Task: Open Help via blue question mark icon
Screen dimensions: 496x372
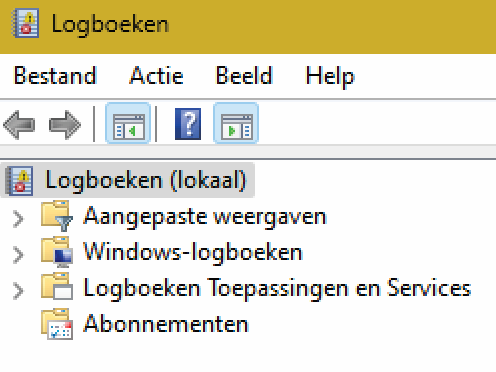Action: click(x=188, y=124)
